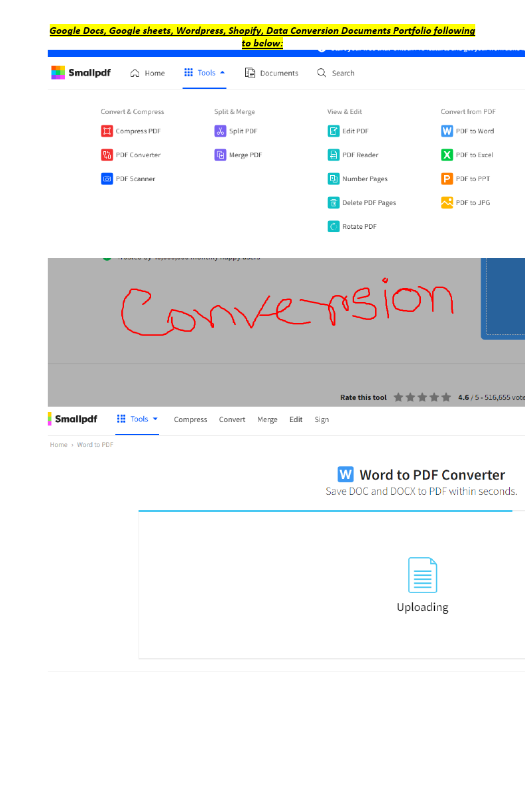Open the Rotate PDF link
525x812 pixels.
[x=359, y=227]
